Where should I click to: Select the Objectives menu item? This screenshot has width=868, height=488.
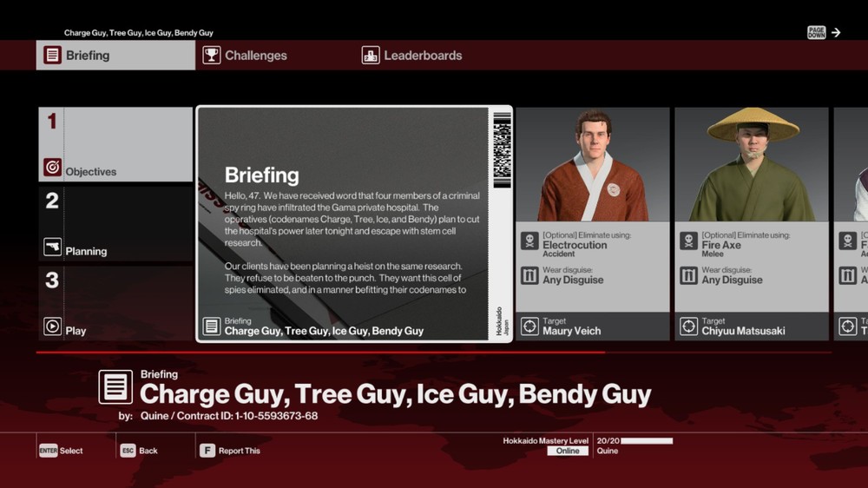(x=115, y=144)
